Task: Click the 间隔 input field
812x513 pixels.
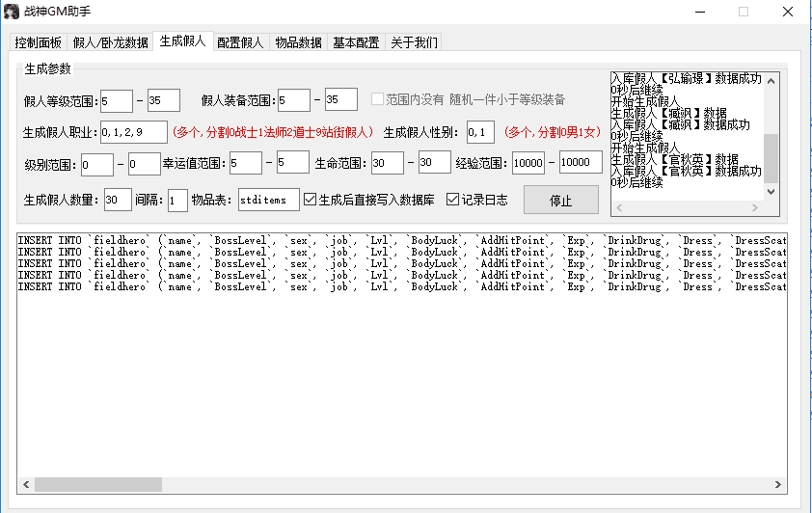Action: tap(177, 201)
